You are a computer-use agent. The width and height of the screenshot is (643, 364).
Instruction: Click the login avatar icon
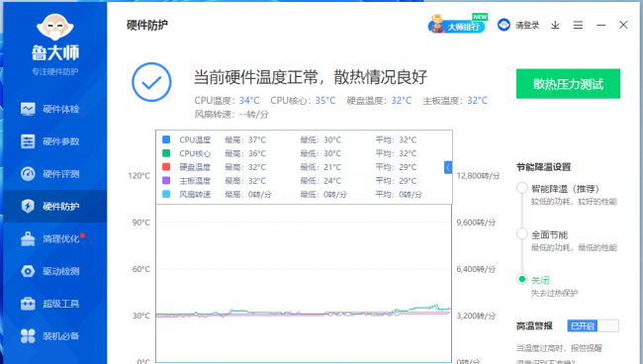pyautogui.click(x=504, y=25)
